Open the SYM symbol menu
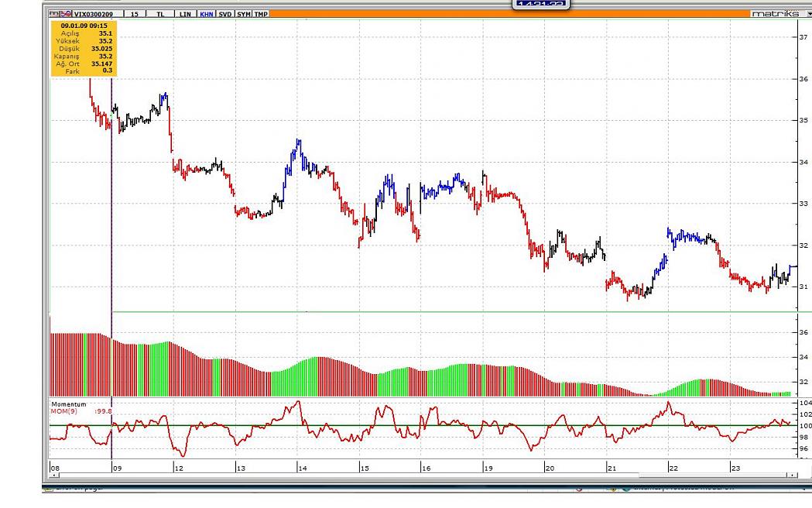The width and height of the screenshot is (812, 508). pyautogui.click(x=243, y=14)
